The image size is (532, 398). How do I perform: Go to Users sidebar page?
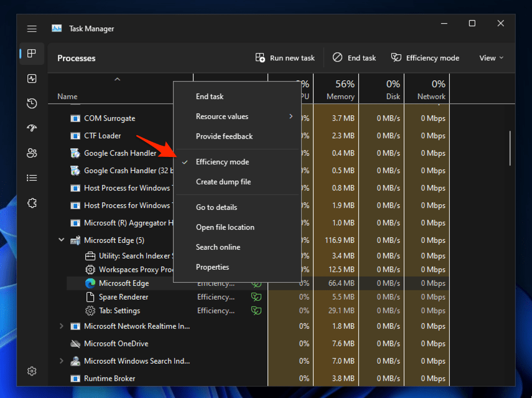tap(32, 153)
